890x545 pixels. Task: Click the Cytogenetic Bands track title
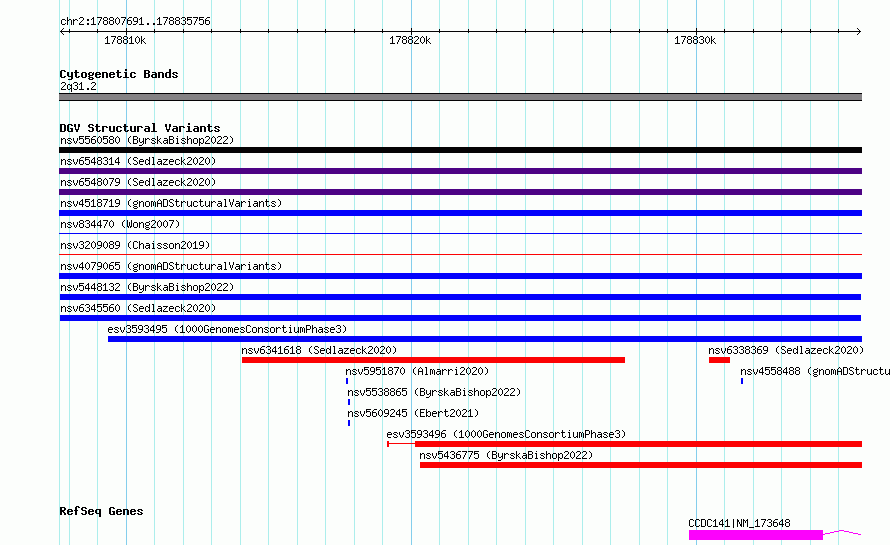click(x=119, y=74)
